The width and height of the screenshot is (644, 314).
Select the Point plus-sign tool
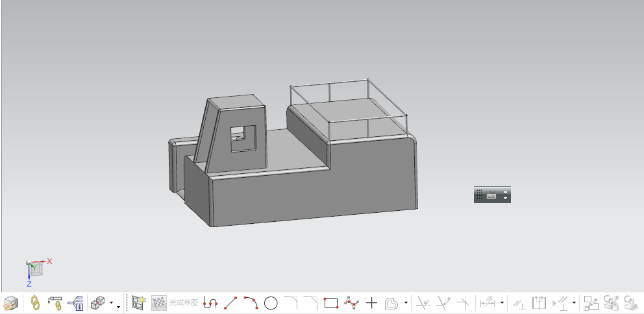coord(371,304)
